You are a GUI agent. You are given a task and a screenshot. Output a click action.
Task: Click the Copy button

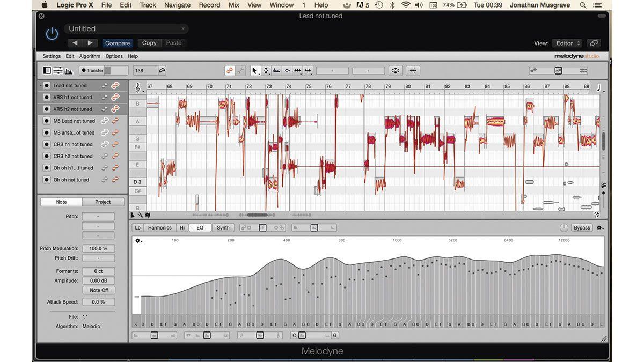149,43
